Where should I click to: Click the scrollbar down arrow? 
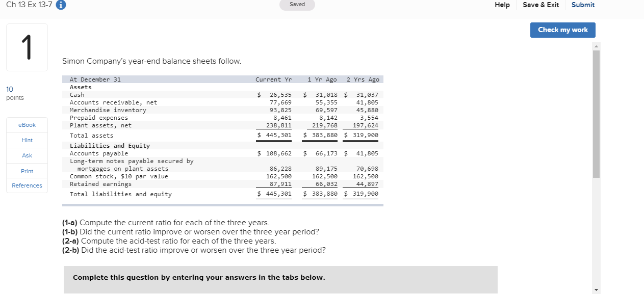point(596,290)
